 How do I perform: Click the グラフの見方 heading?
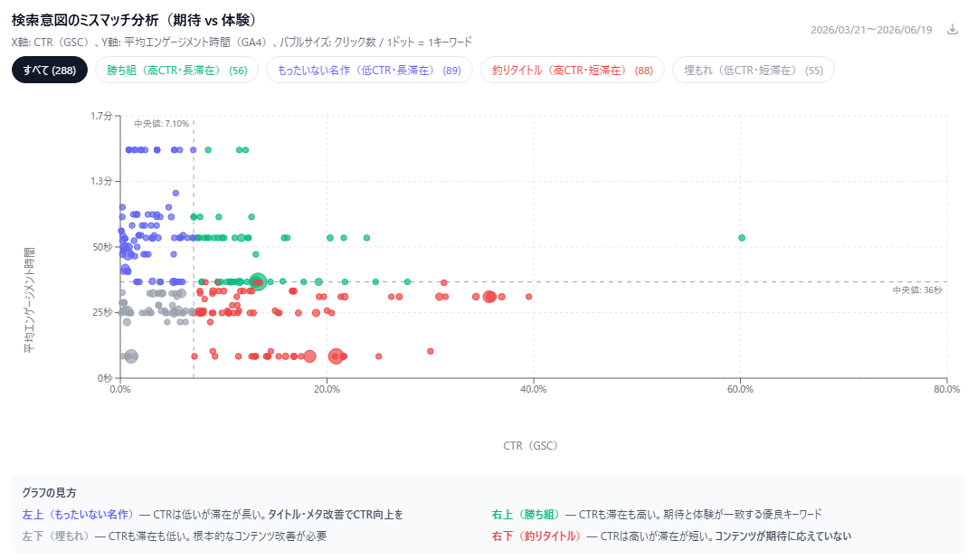click(x=49, y=493)
